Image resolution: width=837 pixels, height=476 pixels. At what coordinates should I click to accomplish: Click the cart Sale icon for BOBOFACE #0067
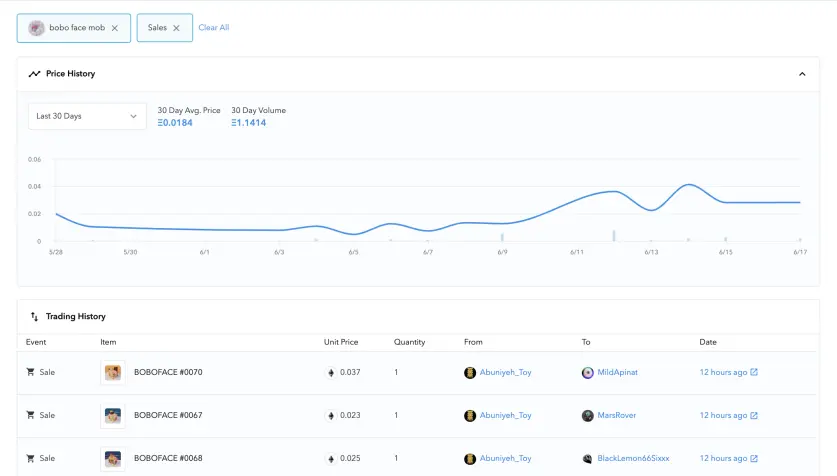pyautogui.click(x=30, y=415)
